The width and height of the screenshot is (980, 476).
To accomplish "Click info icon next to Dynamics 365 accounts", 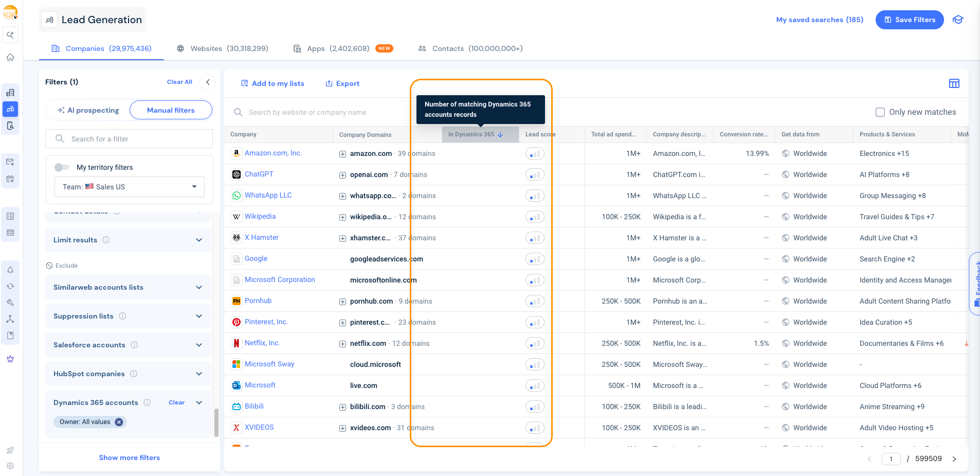I will (x=147, y=402).
